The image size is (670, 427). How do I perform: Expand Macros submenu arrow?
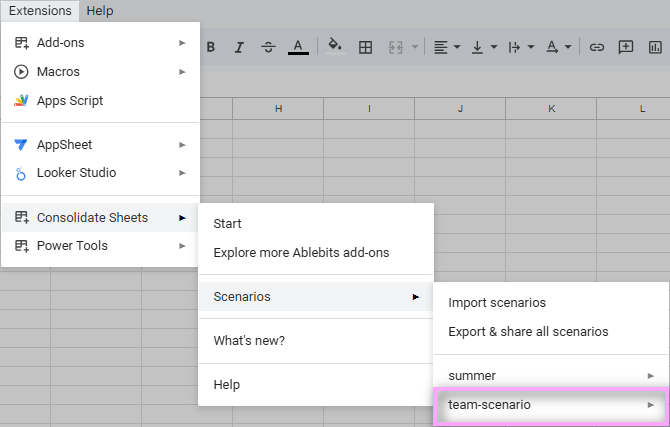point(182,72)
